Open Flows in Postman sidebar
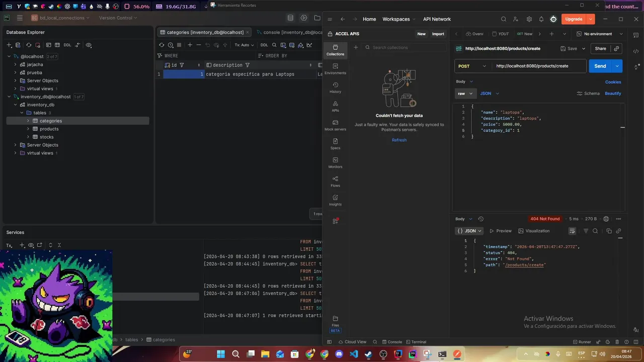Screen dimensions: 644x362 (335, 182)
